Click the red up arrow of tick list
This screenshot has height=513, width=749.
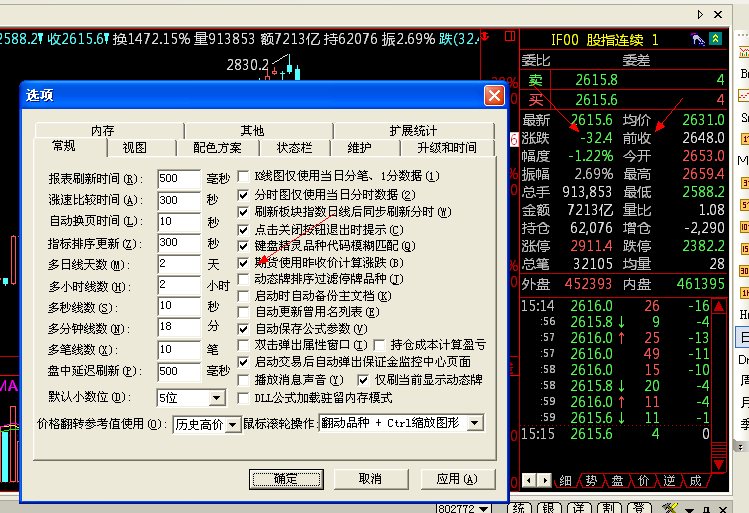coord(718,306)
